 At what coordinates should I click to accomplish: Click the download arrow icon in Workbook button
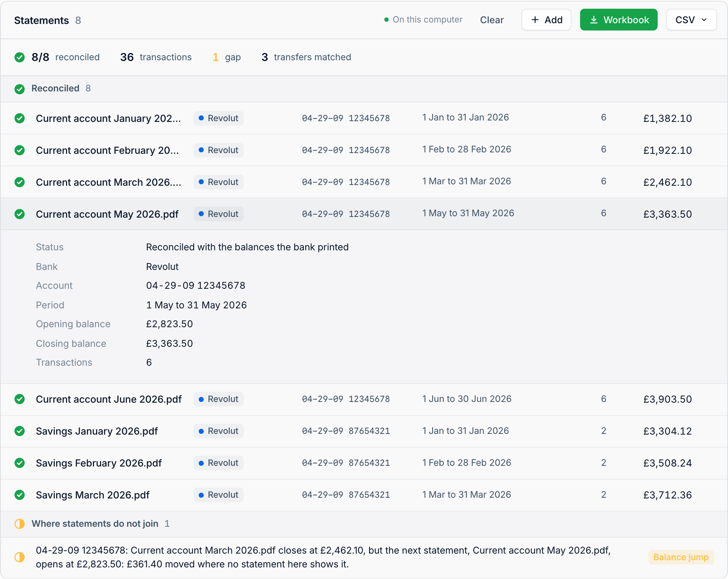click(594, 20)
